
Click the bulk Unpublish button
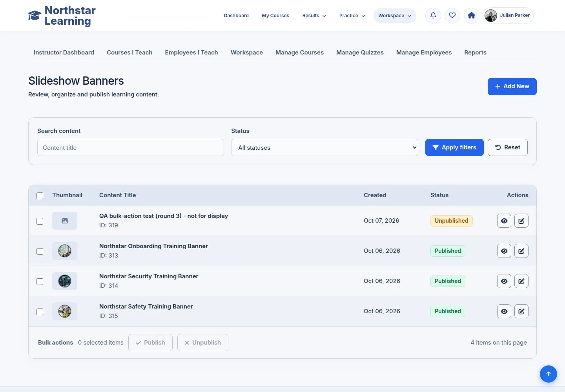pyautogui.click(x=203, y=343)
